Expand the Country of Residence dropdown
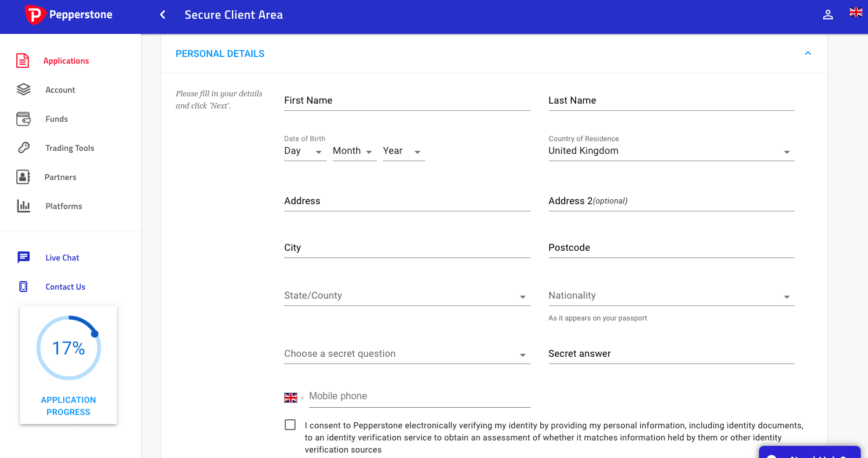Viewport: 868px width, 458px height. point(671,151)
